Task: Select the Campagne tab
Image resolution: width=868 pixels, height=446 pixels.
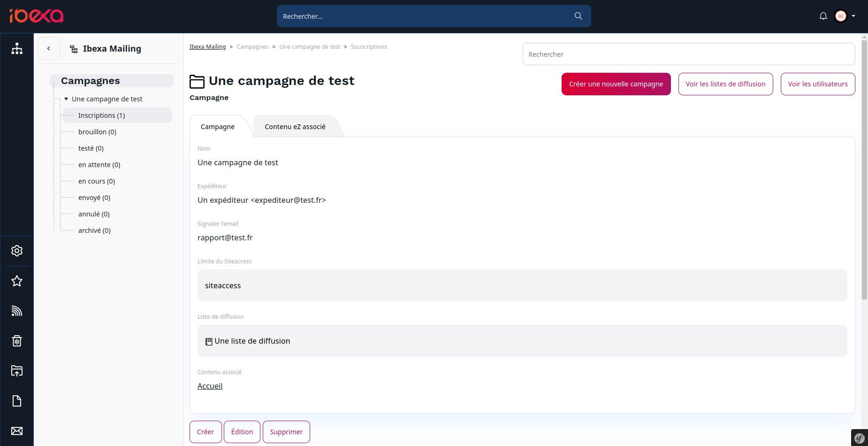Action: 217,126
